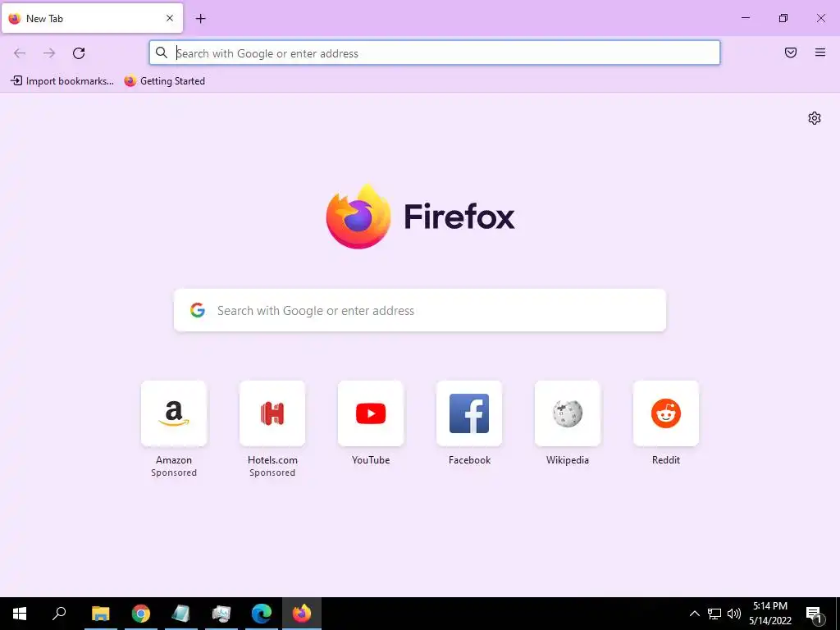Click the address bar search field
Viewport: 840px width, 630px height.
[435, 53]
